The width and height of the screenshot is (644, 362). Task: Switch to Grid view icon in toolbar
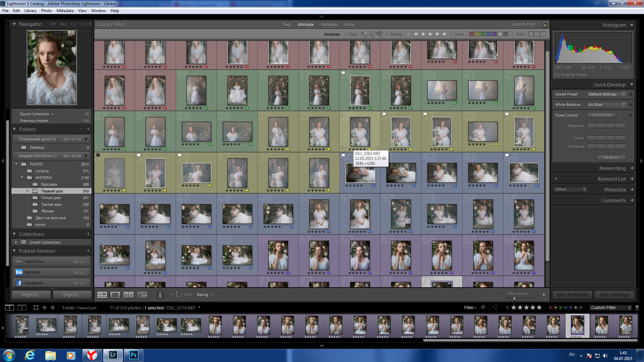(102, 295)
